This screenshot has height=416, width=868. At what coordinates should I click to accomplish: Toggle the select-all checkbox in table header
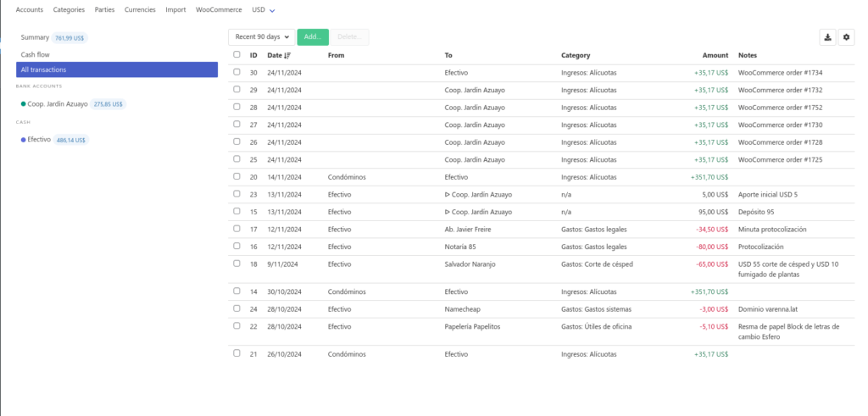237,55
